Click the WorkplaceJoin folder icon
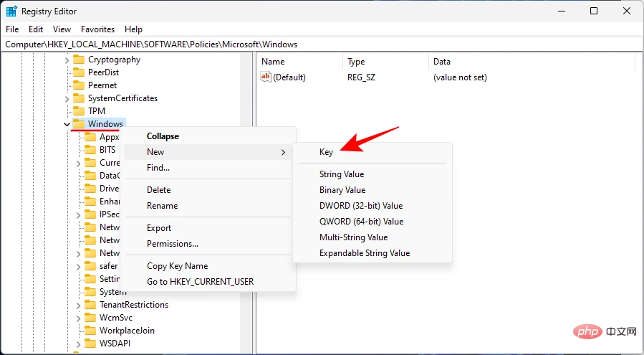The width and height of the screenshot is (644, 355). (90, 331)
